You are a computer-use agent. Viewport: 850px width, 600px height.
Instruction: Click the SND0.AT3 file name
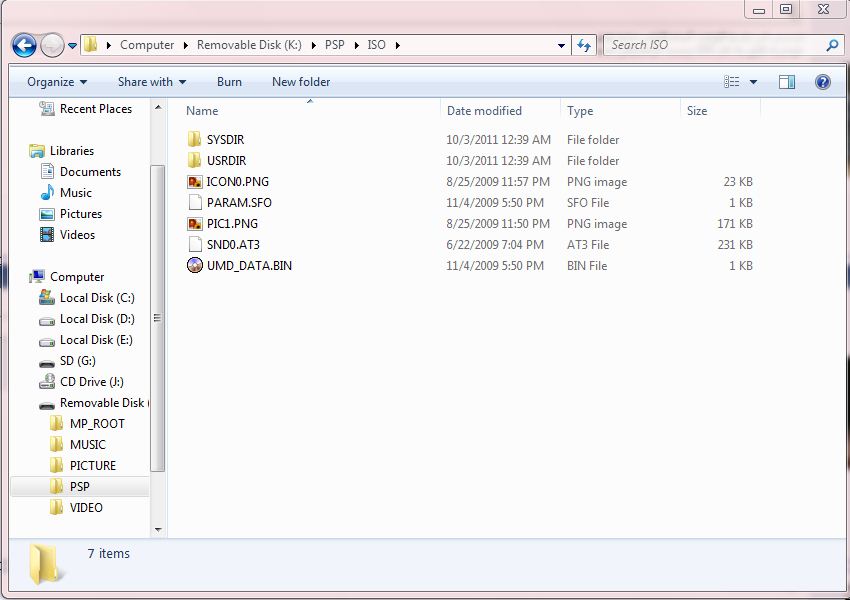pos(233,244)
